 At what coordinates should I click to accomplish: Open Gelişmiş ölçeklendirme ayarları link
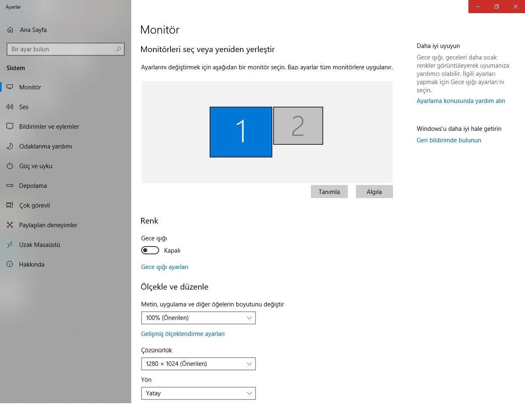pyautogui.click(x=183, y=334)
